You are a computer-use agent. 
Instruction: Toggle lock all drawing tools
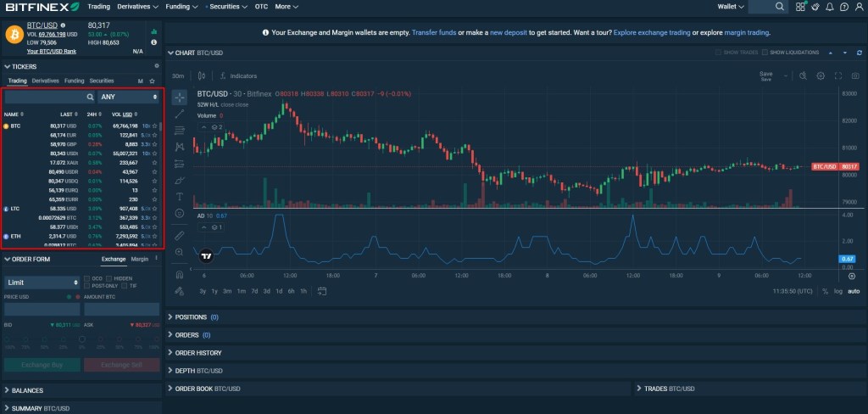tap(180, 290)
